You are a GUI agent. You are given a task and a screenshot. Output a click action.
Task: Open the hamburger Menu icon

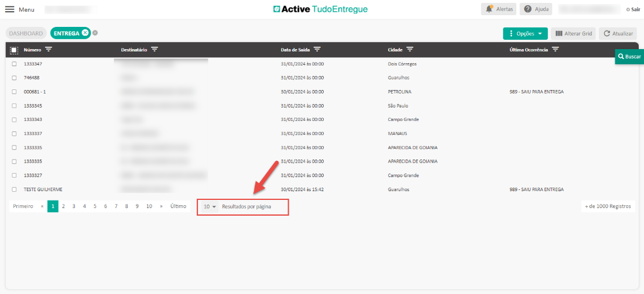click(10, 9)
